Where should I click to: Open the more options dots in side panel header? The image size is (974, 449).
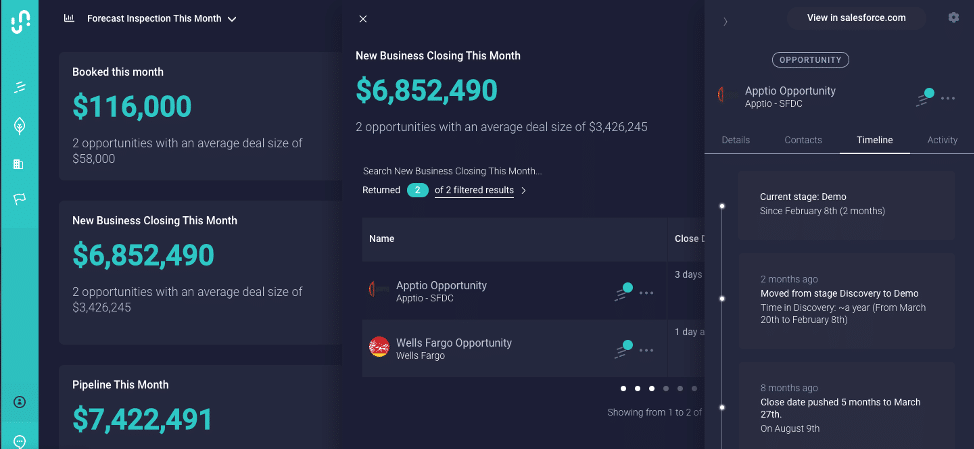tap(948, 98)
